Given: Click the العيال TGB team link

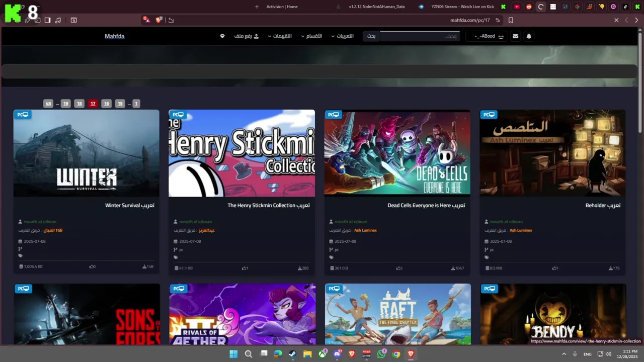Looking at the screenshot, I should (x=53, y=230).
